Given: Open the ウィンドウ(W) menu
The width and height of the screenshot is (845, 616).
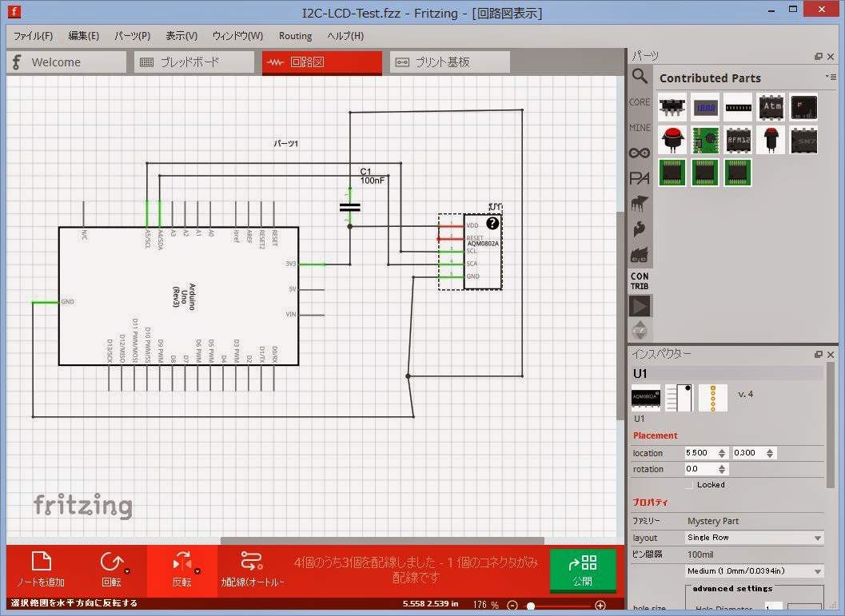Looking at the screenshot, I should click(x=237, y=35).
